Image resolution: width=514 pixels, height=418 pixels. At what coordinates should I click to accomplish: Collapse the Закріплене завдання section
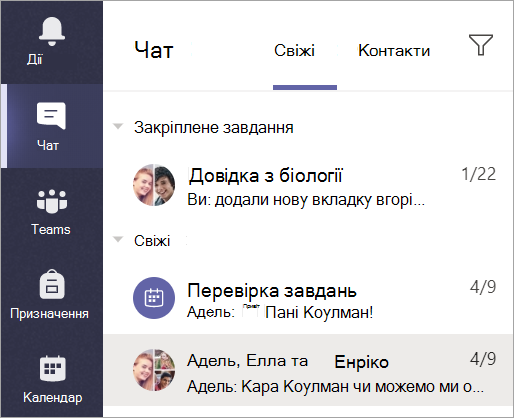(118, 126)
